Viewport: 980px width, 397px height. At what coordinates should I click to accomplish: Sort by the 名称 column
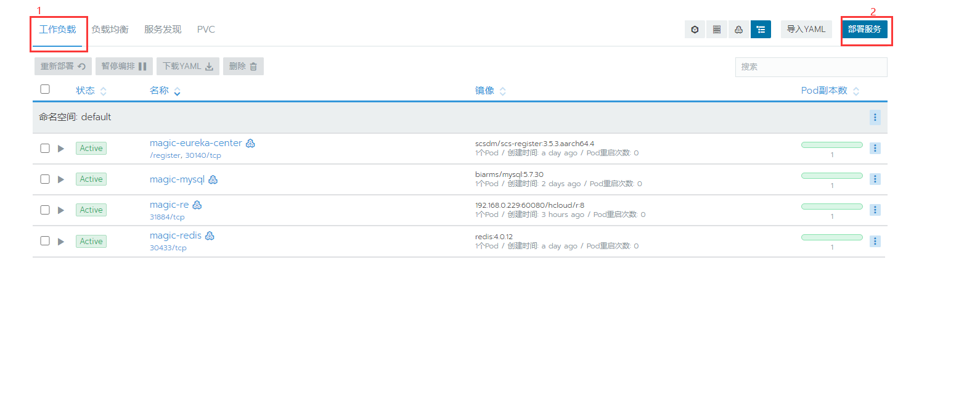(165, 91)
